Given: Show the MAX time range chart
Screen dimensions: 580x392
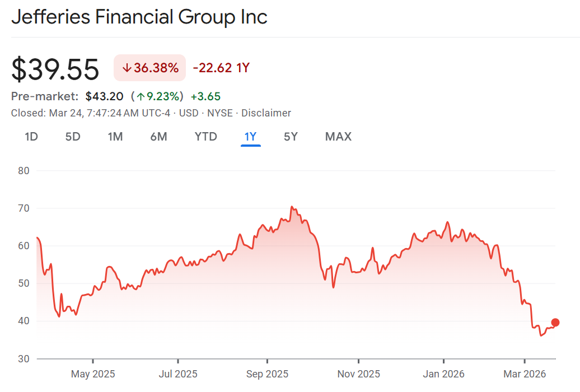Looking at the screenshot, I should pyautogui.click(x=338, y=137).
